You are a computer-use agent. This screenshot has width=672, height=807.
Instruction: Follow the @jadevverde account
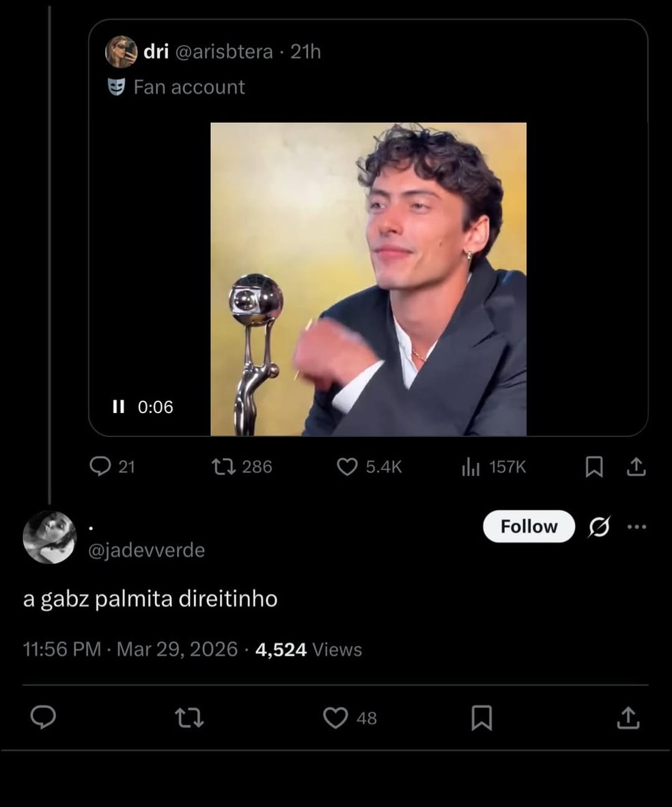(x=529, y=526)
